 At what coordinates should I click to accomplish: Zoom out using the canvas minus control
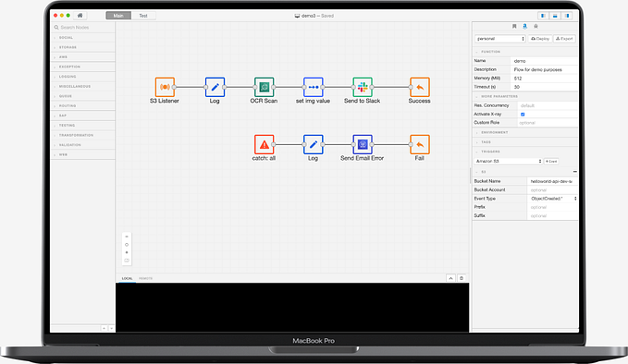pos(127,237)
